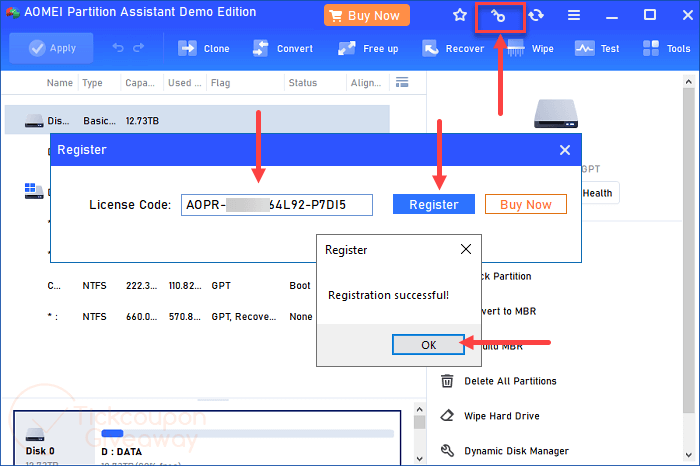Click the disk map scroll down arrow
Viewport: 700px width, 466px height.
tap(419, 458)
